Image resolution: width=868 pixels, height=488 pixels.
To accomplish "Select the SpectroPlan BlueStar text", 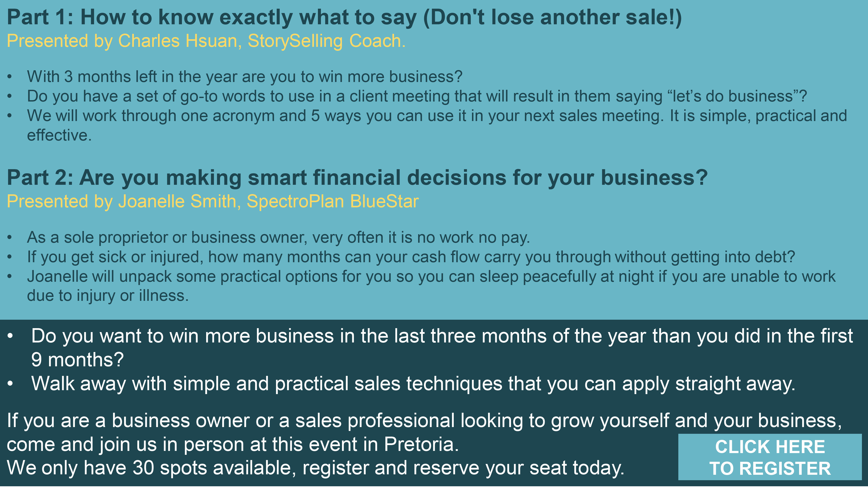I will 332,201.
